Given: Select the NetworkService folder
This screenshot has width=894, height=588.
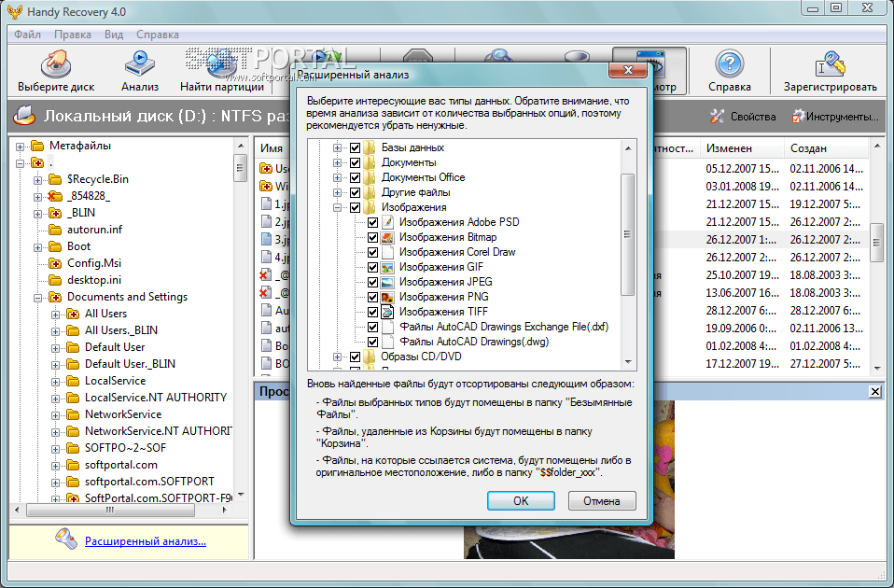Looking at the screenshot, I should (123, 414).
